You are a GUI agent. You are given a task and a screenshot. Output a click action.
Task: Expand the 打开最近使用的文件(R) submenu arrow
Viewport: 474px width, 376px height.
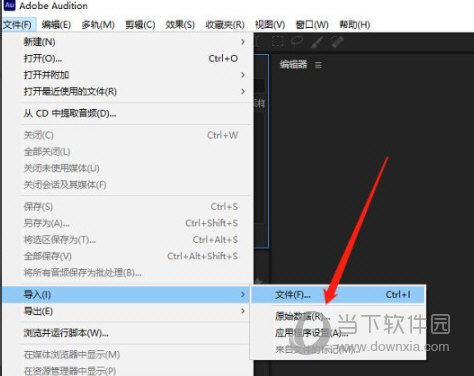tap(243, 91)
